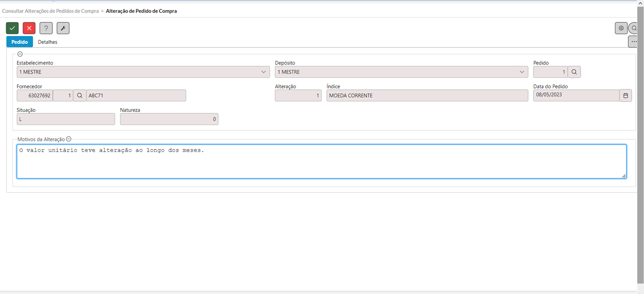Switch to the Detalhes tab

(x=47, y=42)
